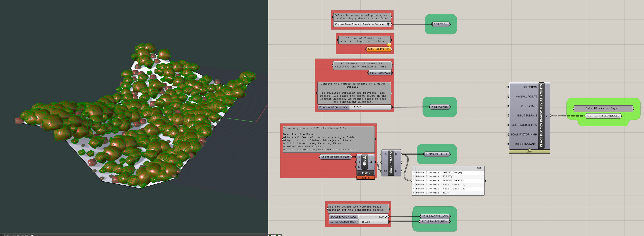
Task: Select the I-Block component
Action: coord(364,162)
